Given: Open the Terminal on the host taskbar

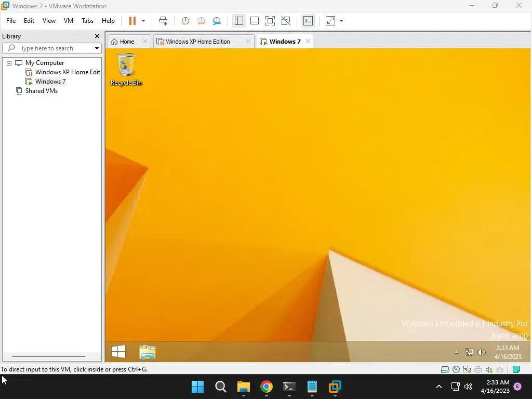Looking at the screenshot, I should tap(289, 387).
